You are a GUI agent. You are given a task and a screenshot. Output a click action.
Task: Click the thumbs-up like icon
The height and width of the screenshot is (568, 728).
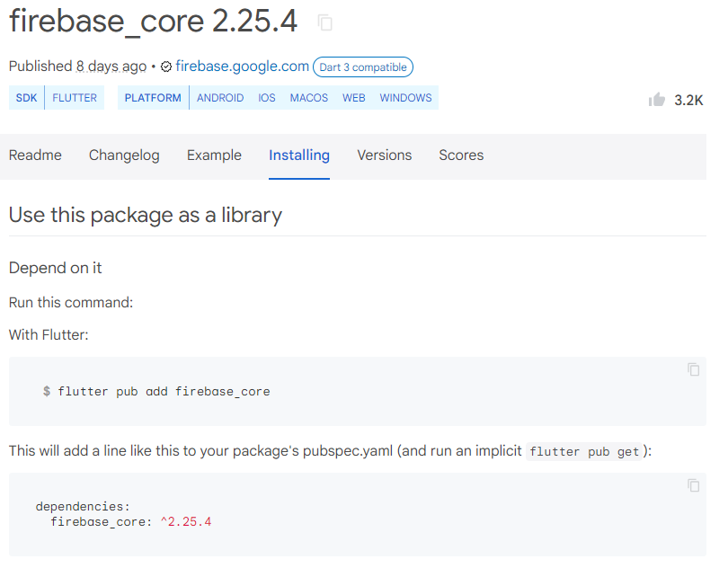click(x=656, y=100)
